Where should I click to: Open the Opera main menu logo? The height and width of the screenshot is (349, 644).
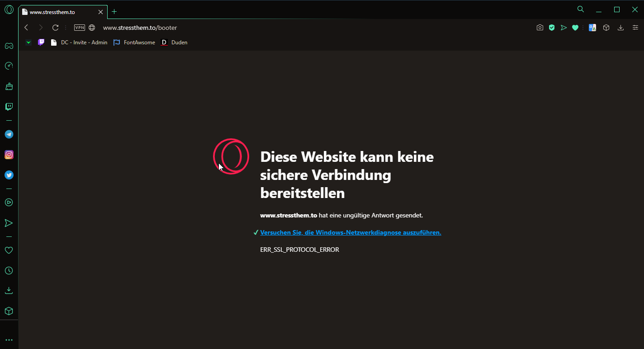(9, 9)
